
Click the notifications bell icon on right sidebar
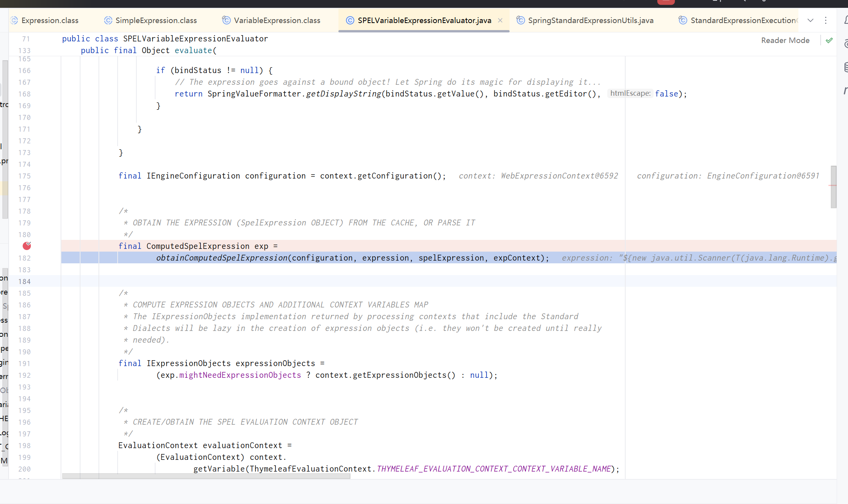click(x=846, y=20)
